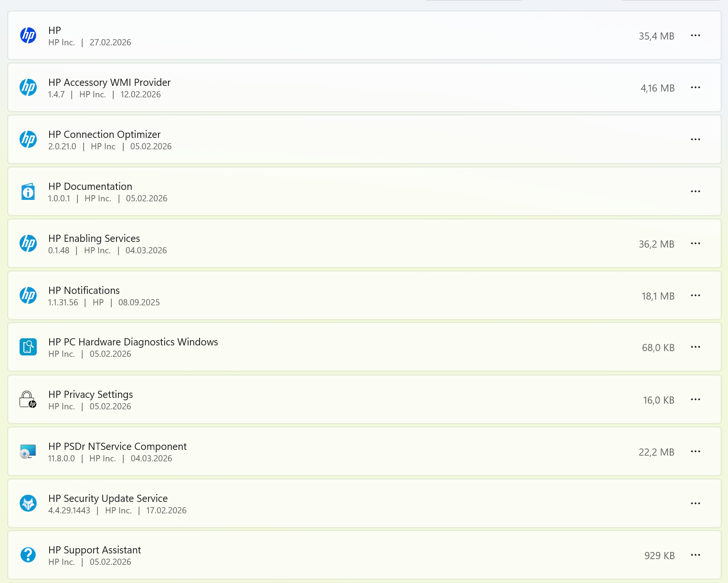The image size is (728, 583).
Task: Click the 18,1 MB size value
Action: pyautogui.click(x=658, y=296)
